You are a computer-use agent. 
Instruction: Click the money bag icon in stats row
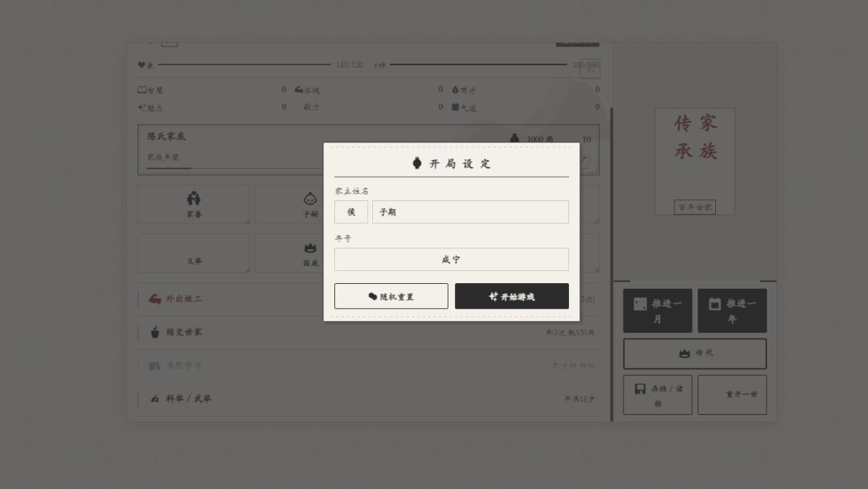tap(455, 89)
